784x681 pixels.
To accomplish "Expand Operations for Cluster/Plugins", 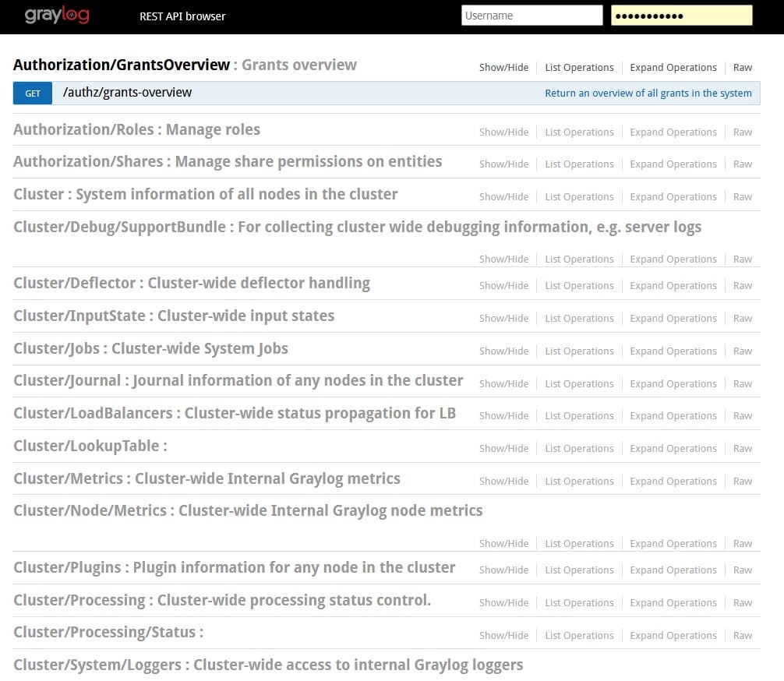I will coord(673,570).
